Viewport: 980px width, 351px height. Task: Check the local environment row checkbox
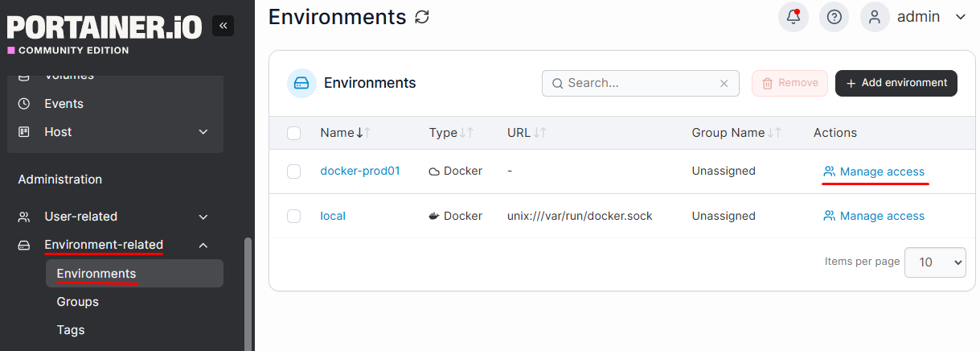click(x=294, y=216)
